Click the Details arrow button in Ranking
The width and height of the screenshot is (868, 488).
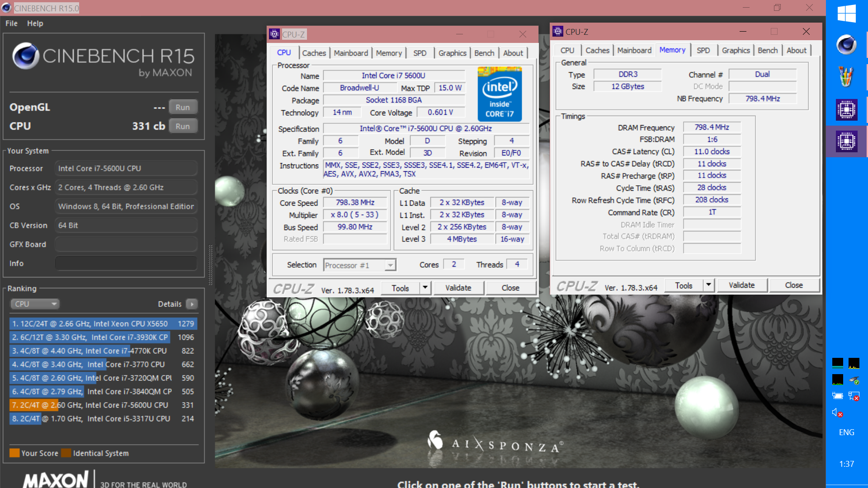192,304
